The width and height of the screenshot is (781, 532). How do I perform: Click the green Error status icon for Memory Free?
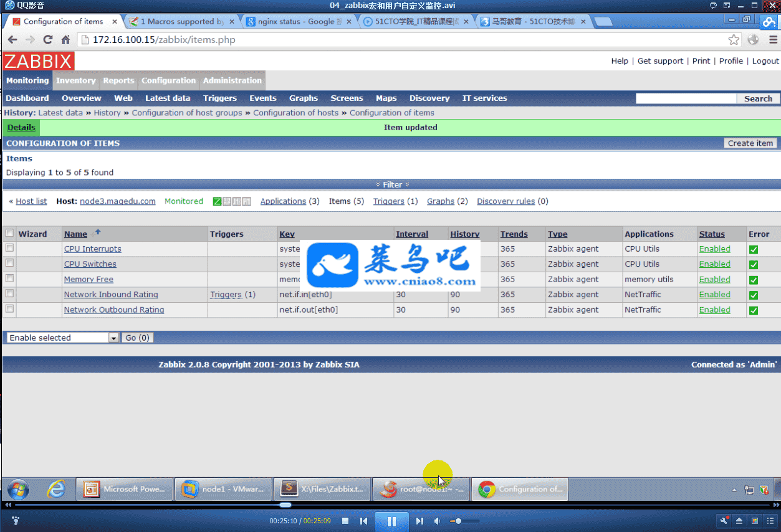754,280
